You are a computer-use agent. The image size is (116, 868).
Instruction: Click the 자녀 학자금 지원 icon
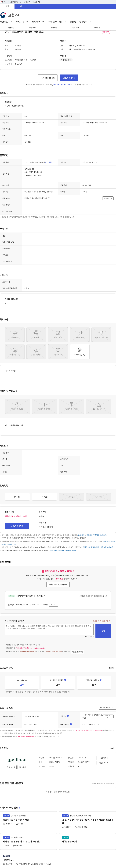coord(101,335)
